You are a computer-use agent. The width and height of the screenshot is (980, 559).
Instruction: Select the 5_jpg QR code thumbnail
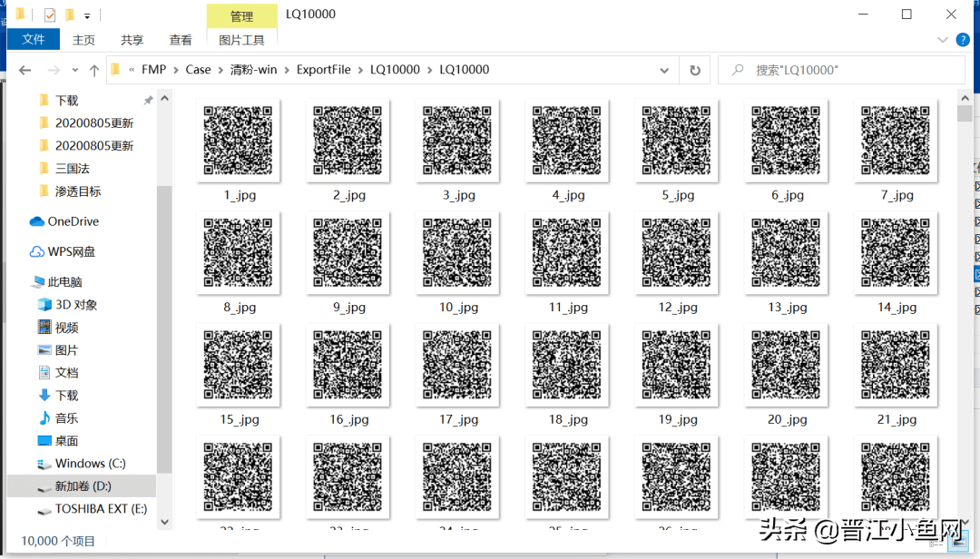pos(677,140)
